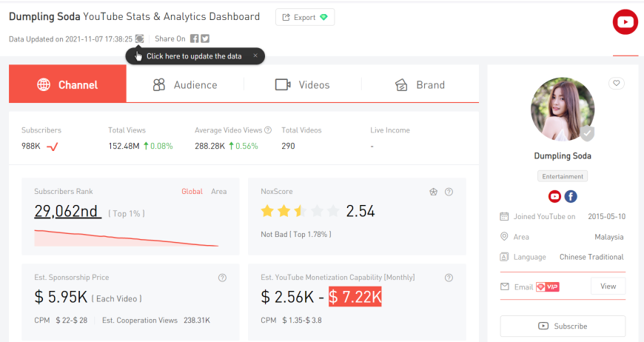Share the dashboard on Twitter
This screenshot has width=644, height=342.
(205, 39)
